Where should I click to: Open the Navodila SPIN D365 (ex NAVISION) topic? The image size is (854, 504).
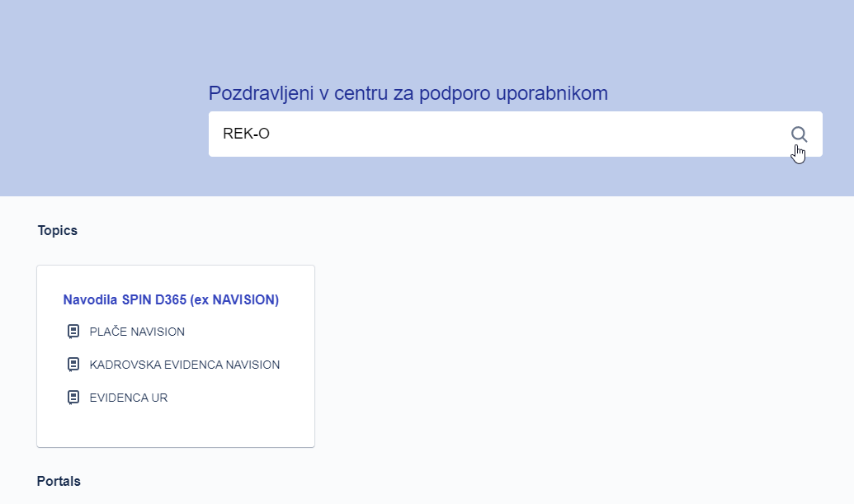click(x=171, y=300)
